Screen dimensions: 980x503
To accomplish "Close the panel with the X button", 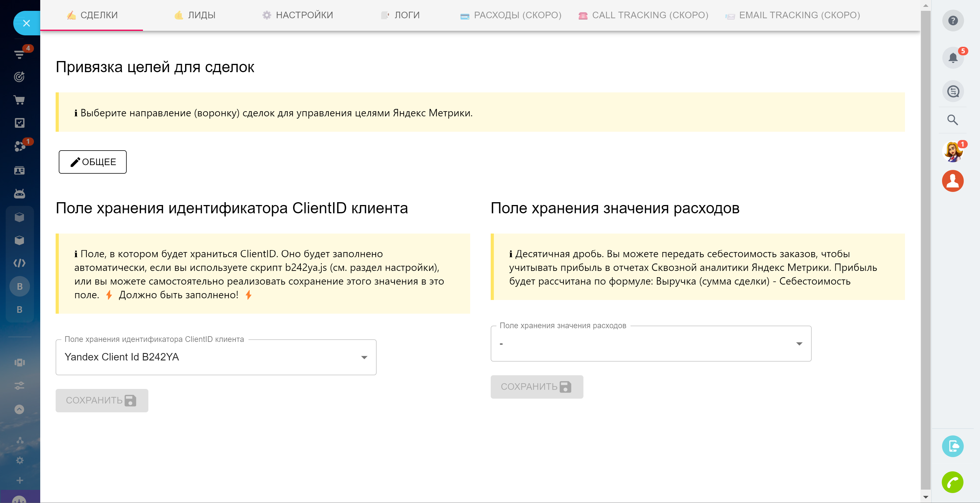I will click(26, 23).
